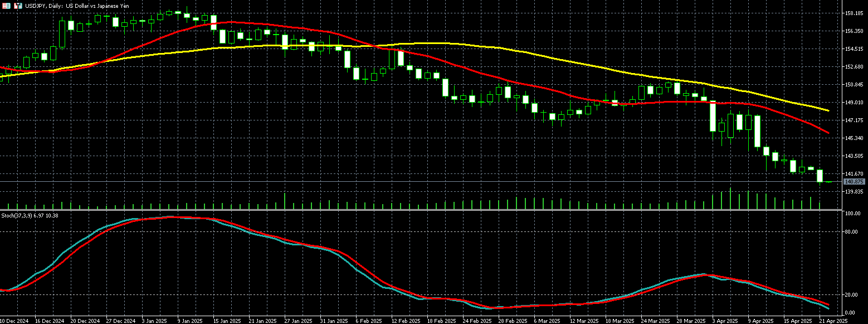Click the 150.845 price axis label

tap(854, 85)
